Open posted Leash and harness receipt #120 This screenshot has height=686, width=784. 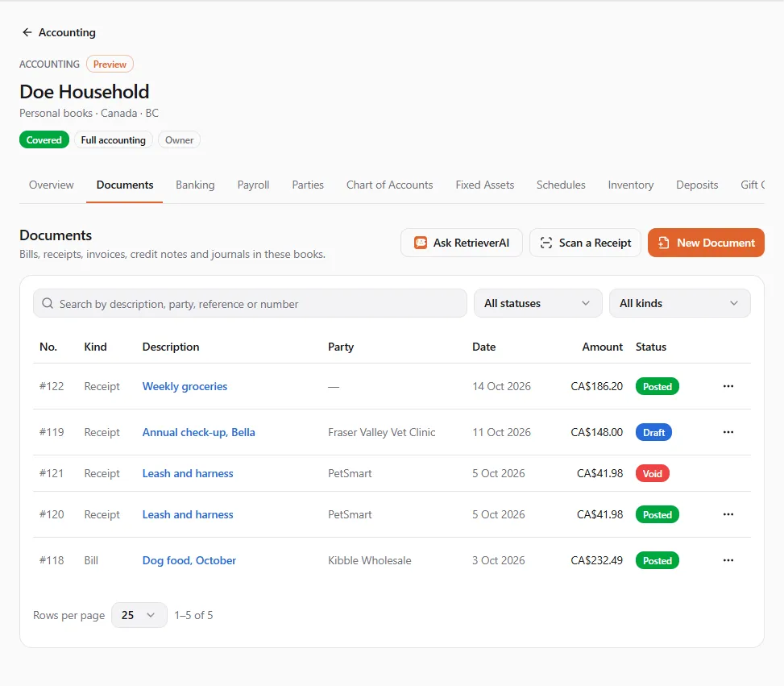[188, 514]
